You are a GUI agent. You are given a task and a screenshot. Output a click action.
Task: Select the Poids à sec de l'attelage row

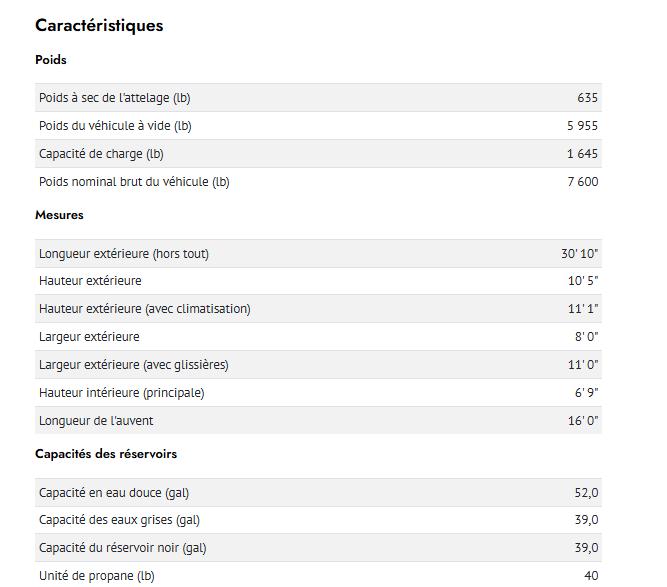(318, 98)
